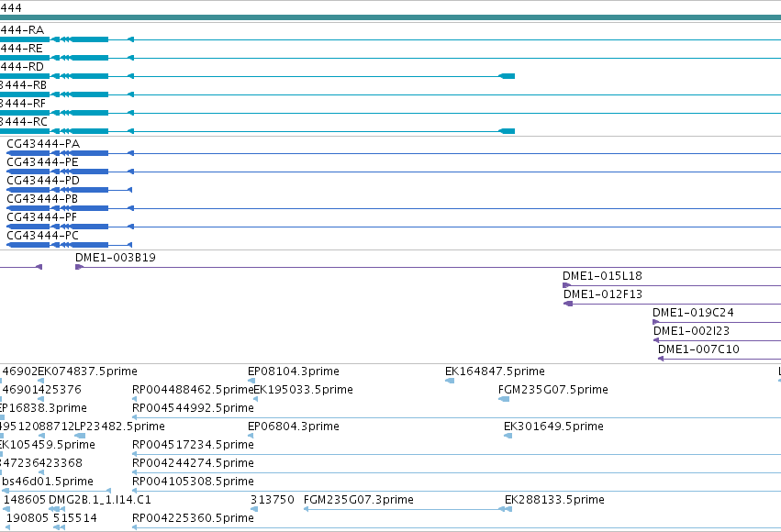
Task: Click the 3444-RF transcript label
Action: (23, 104)
